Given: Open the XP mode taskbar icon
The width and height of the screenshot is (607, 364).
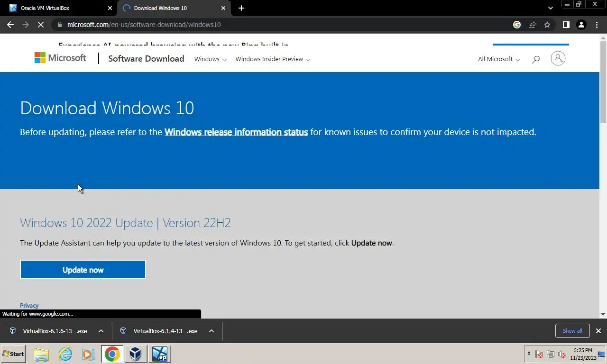Looking at the screenshot, I should point(160,354).
